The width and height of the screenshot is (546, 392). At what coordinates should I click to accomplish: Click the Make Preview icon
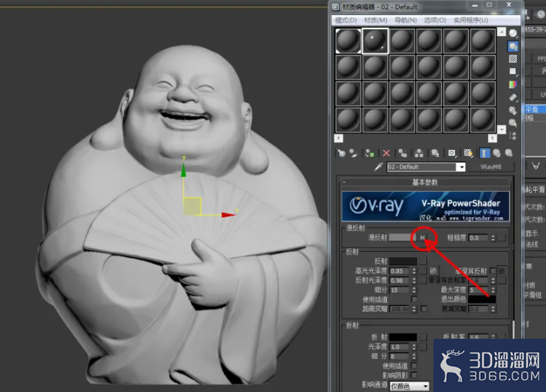513,97
